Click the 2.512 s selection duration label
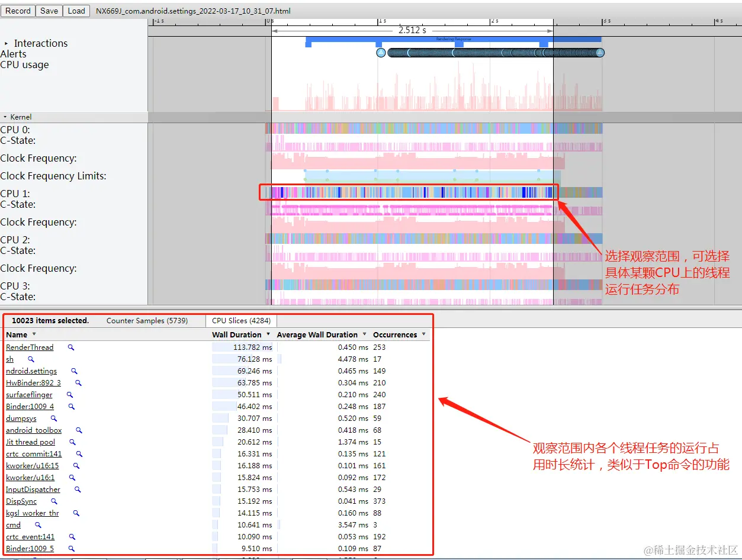 tap(412, 30)
